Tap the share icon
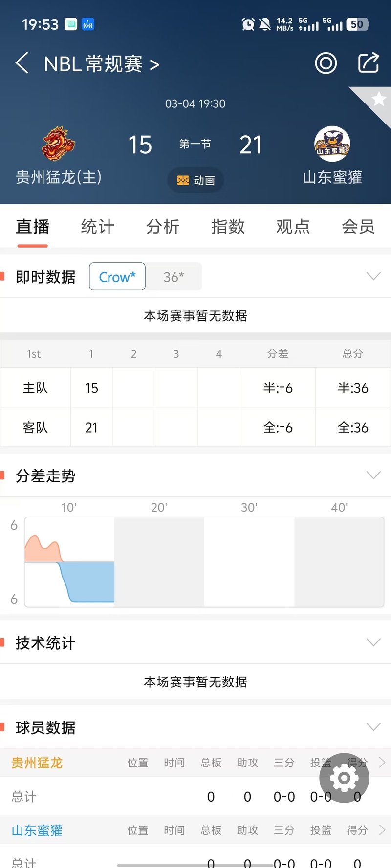391x868 pixels. pos(368,63)
